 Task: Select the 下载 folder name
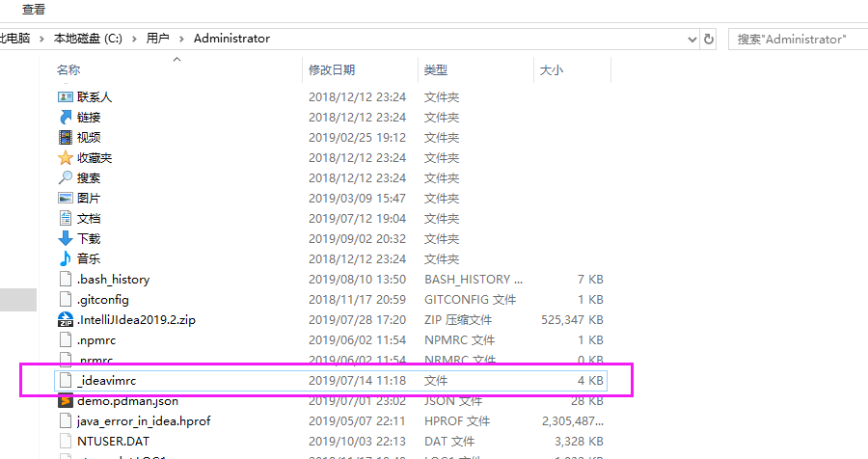[x=89, y=238]
